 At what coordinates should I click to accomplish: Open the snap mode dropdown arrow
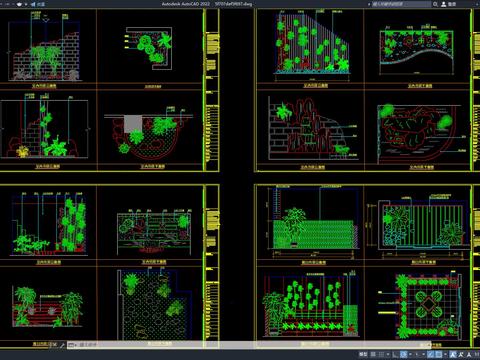click(388, 354)
